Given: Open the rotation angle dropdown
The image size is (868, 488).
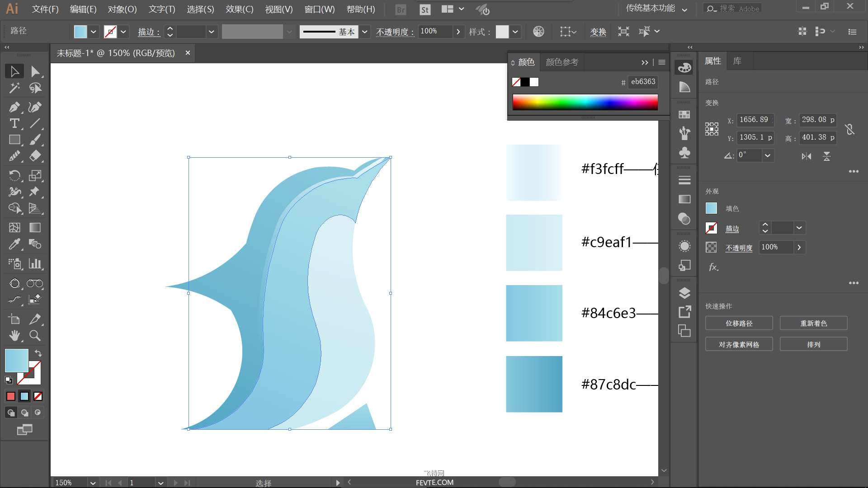Looking at the screenshot, I should (x=767, y=155).
